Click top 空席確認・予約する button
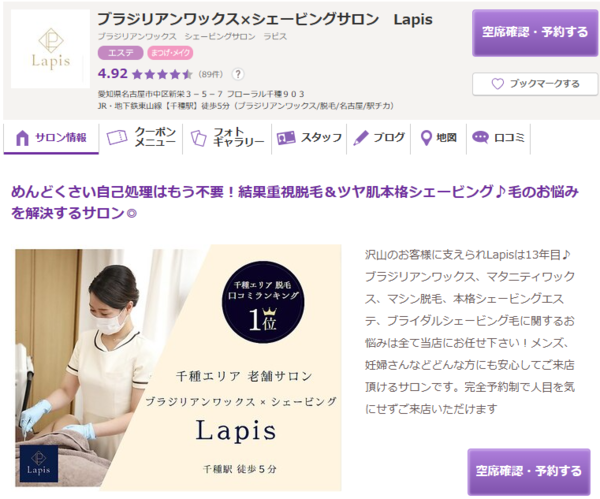 click(x=535, y=33)
